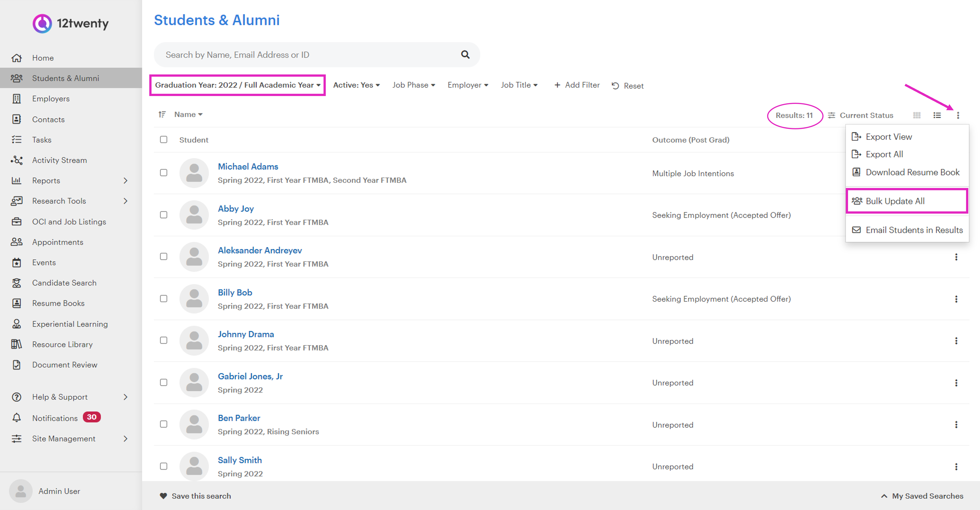Click the sort order icon beside Name
The width and height of the screenshot is (980, 510).
coord(162,114)
